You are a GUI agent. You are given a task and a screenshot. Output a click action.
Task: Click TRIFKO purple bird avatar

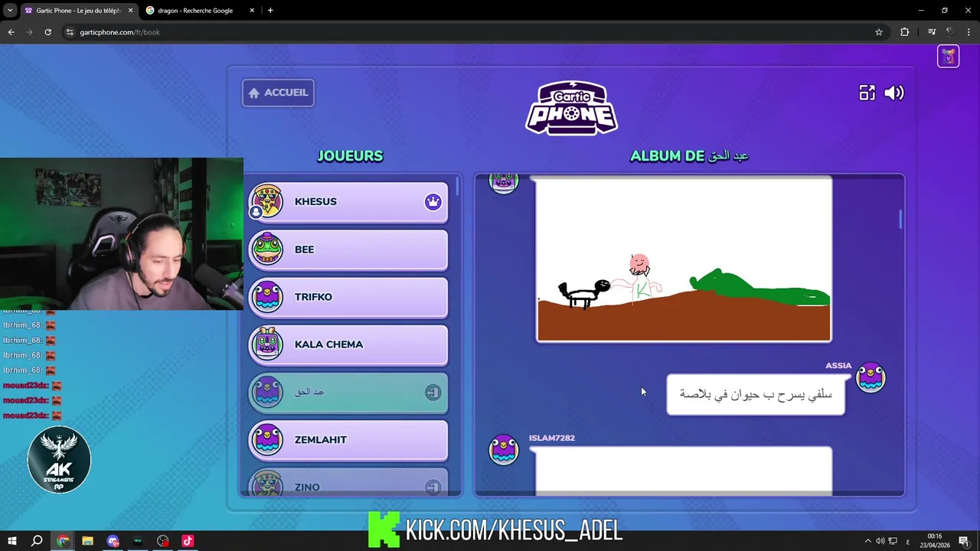point(267,297)
